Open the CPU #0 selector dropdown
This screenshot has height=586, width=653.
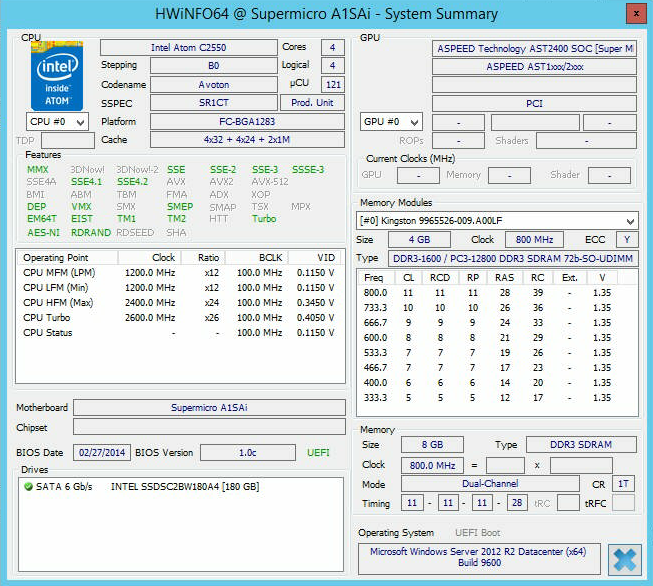(x=57, y=122)
